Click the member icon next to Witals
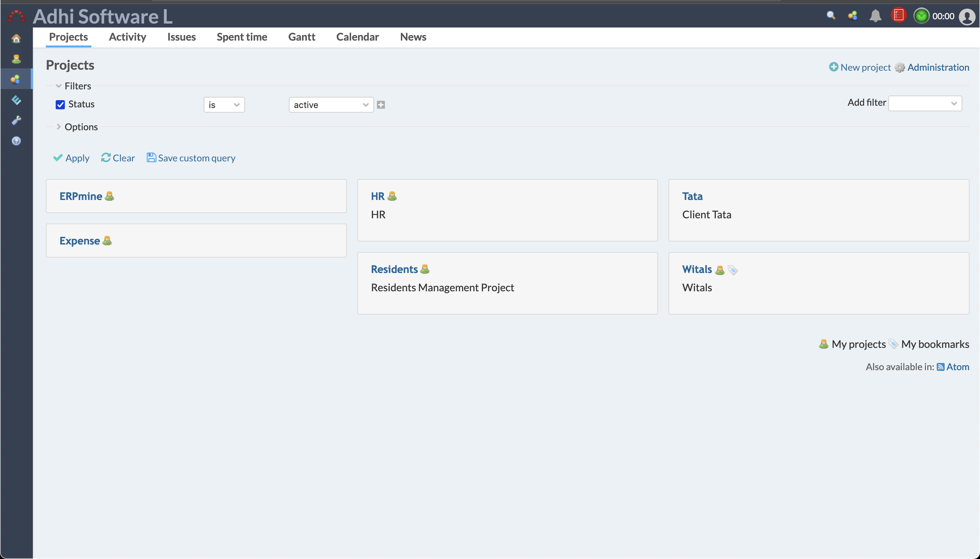This screenshot has width=980, height=559. (720, 270)
